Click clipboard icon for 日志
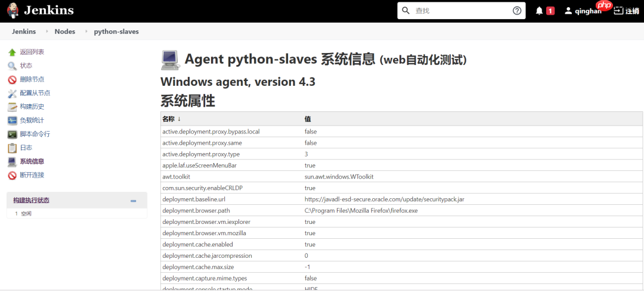The image size is (644, 293). tap(13, 148)
